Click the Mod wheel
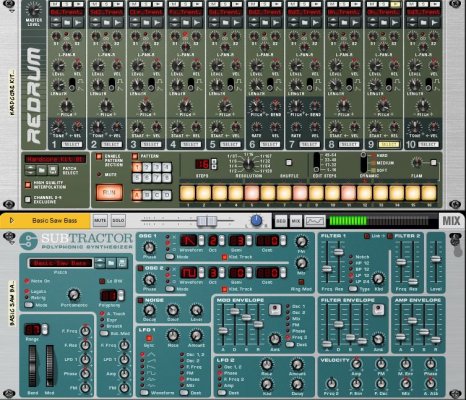466x400 pixels. [x=50, y=366]
